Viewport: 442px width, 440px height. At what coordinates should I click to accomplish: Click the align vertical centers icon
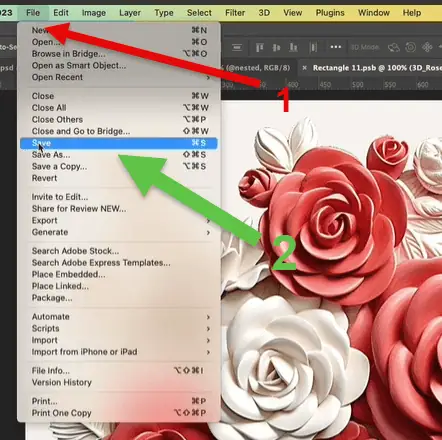[276, 47]
